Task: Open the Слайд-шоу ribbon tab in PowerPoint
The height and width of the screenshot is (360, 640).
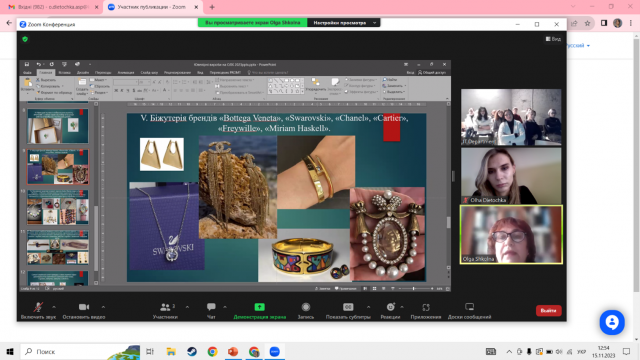Action: (149, 73)
